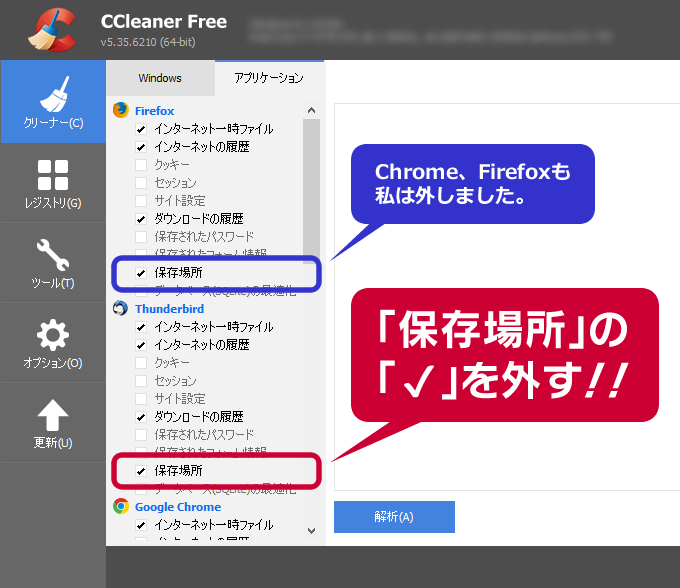The height and width of the screenshot is (588, 680).
Task: Uncheck Google Chrome インターネット一時ファイル
Action: click(141, 525)
